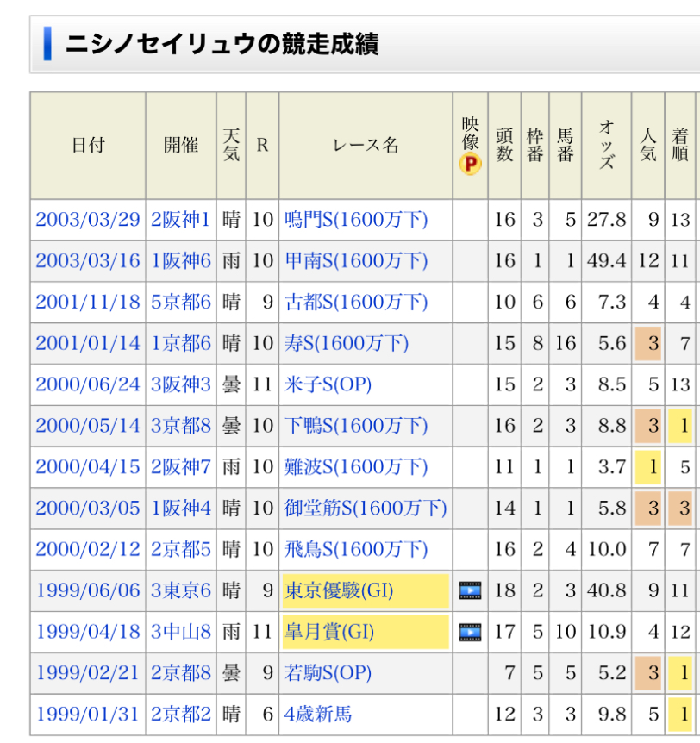700x743 pixels.
Task: Click odds value 10.9
Action: pos(607,632)
